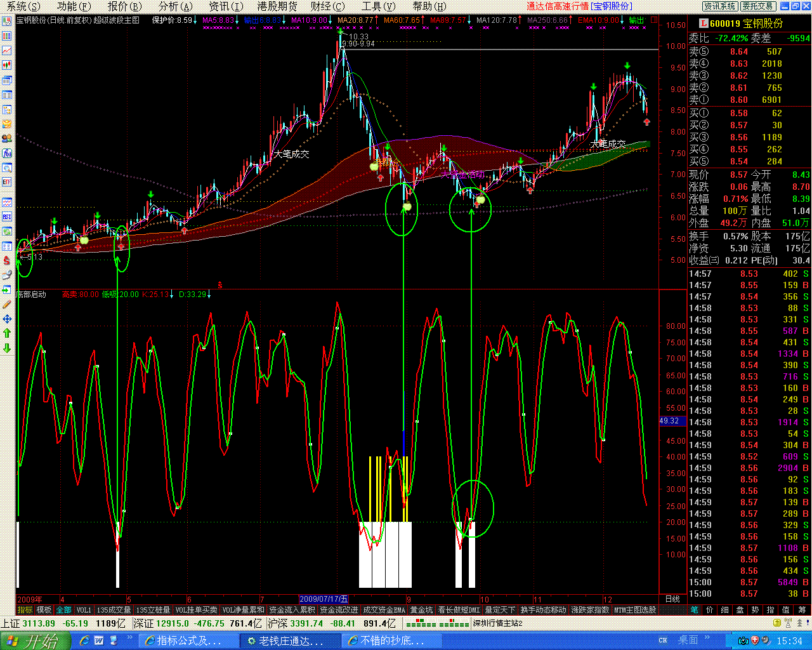Switch to the 黄金坑 indicator tab
Image resolution: width=812 pixels, height=650 pixels.
click(x=422, y=610)
